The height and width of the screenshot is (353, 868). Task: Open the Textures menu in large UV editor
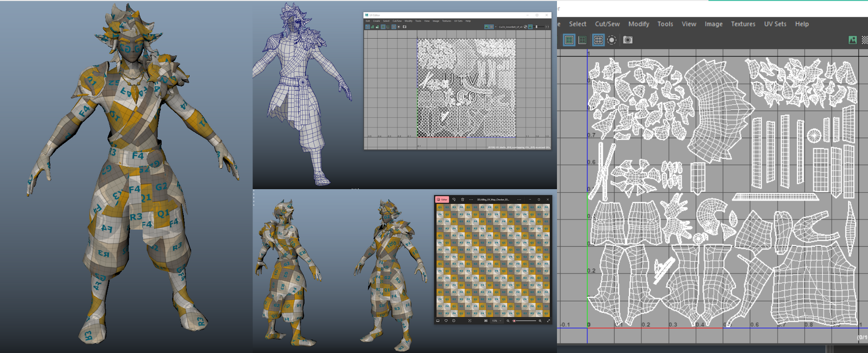(743, 24)
